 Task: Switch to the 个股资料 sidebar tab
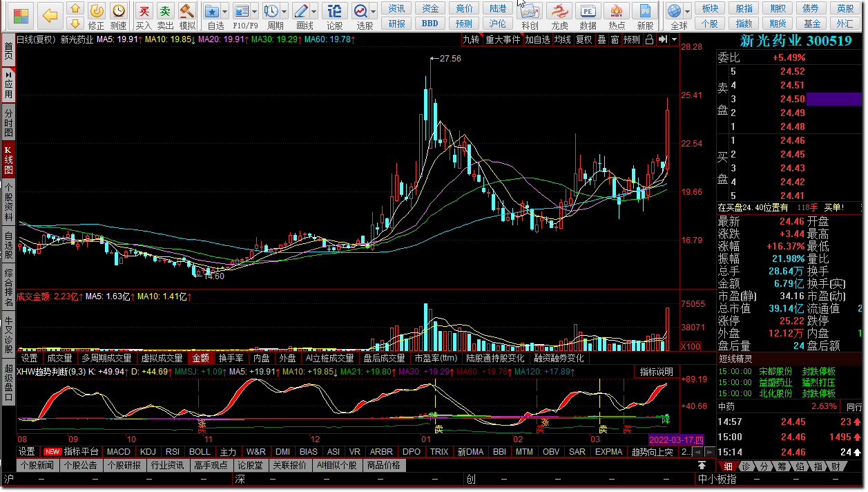pyautogui.click(x=8, y=201)
